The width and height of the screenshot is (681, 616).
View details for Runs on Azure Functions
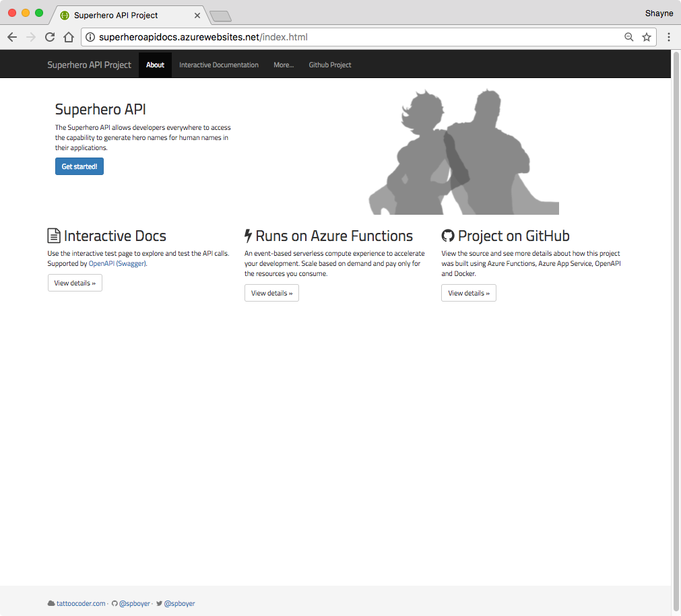click(272, 293)
